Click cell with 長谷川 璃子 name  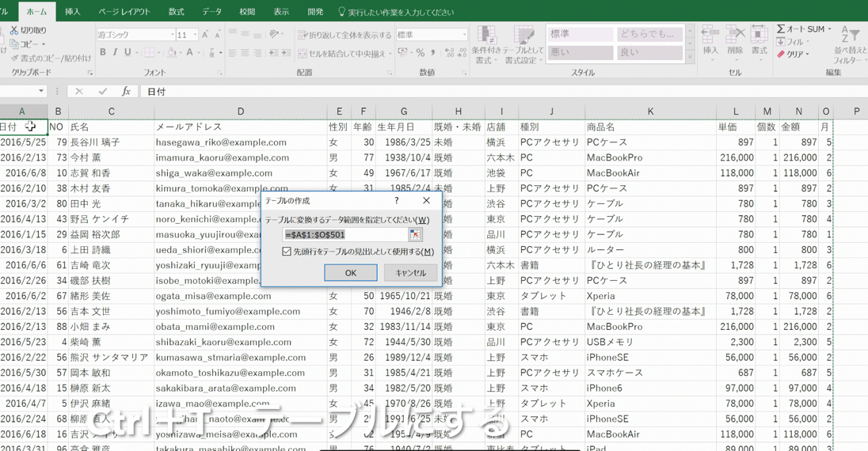point(111,142)
